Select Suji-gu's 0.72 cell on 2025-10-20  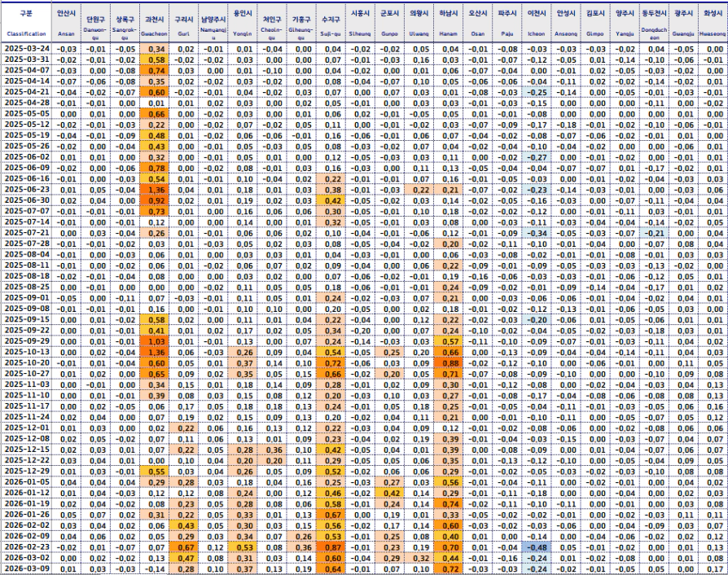pos(331,363)
